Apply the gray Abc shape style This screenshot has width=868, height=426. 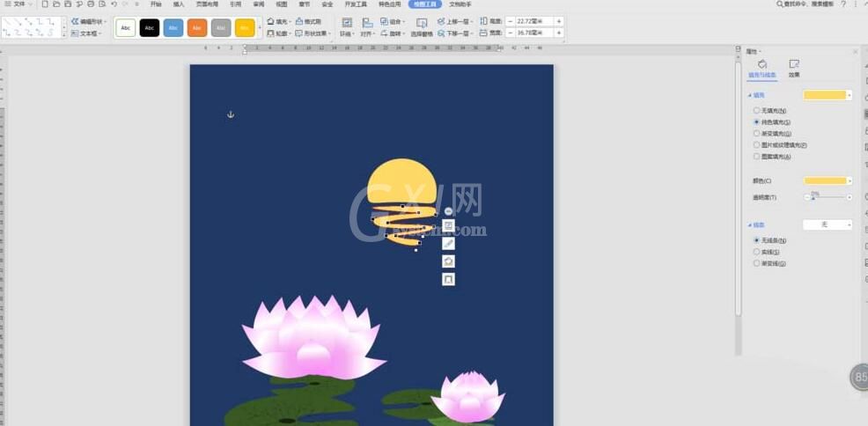click(221, 27)
